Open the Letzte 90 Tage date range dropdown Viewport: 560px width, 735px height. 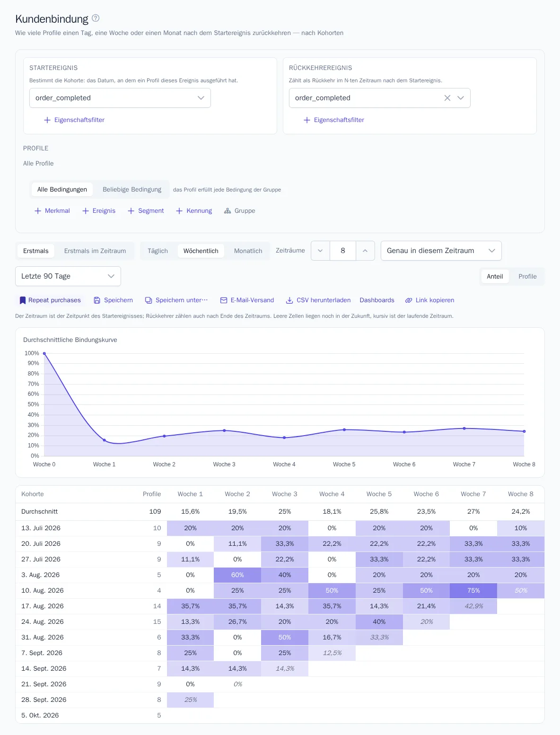click(68, 276)
